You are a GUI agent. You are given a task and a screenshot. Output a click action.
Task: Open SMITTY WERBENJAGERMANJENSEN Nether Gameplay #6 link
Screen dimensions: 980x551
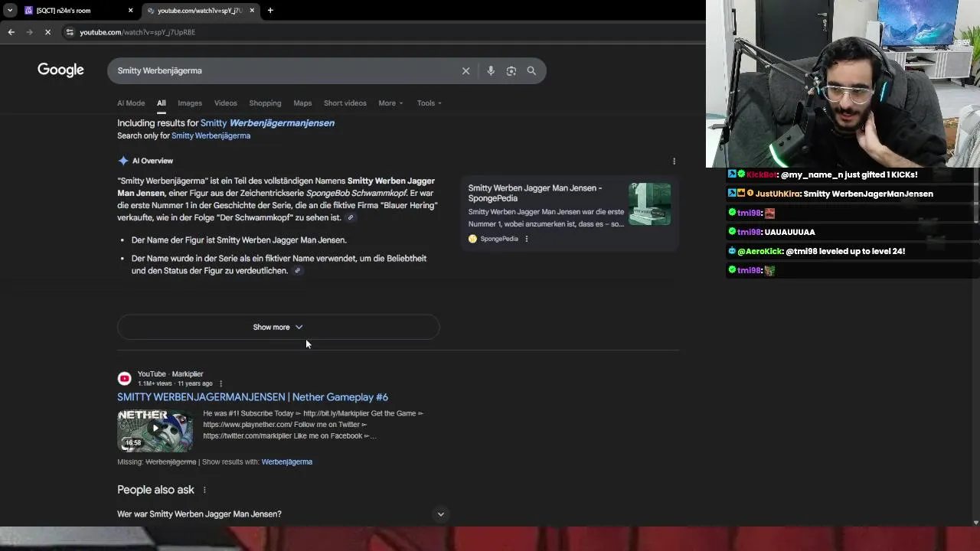tap(253, 397)
